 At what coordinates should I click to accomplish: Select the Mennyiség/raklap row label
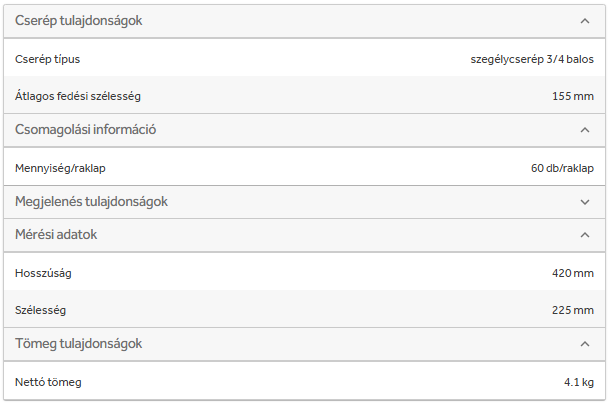(60, 167)
